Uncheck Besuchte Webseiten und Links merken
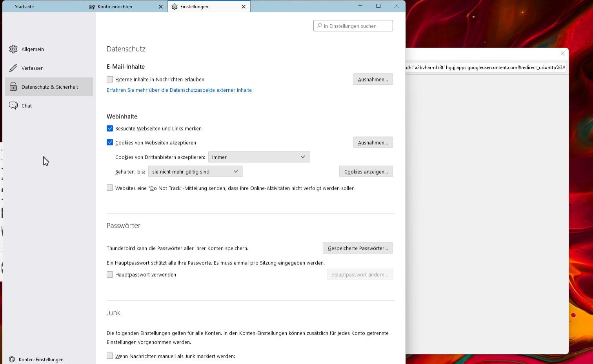Image resolution: width=593 pixels, height=364 pixels. coord(110,128)
